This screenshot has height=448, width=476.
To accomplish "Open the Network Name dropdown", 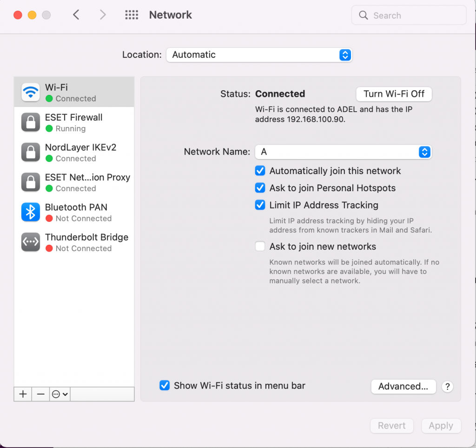I will [424, 152].
